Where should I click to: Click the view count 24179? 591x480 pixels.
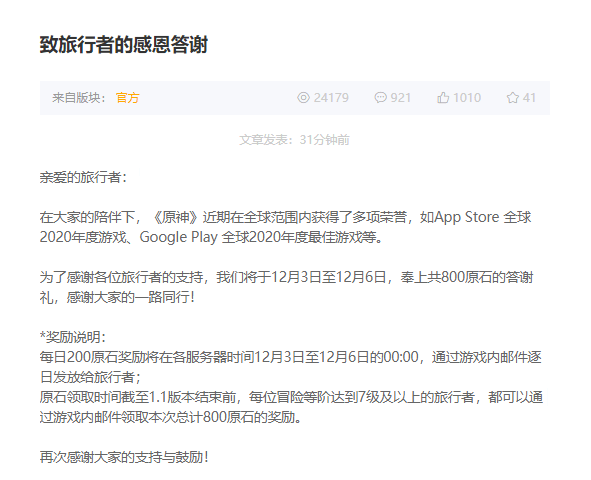coord(331,98)
